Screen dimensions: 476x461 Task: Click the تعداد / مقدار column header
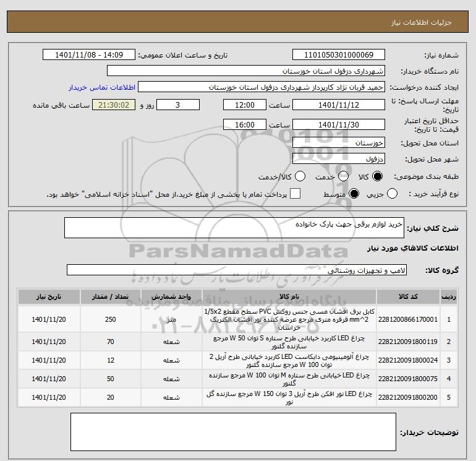coord(111,296)
